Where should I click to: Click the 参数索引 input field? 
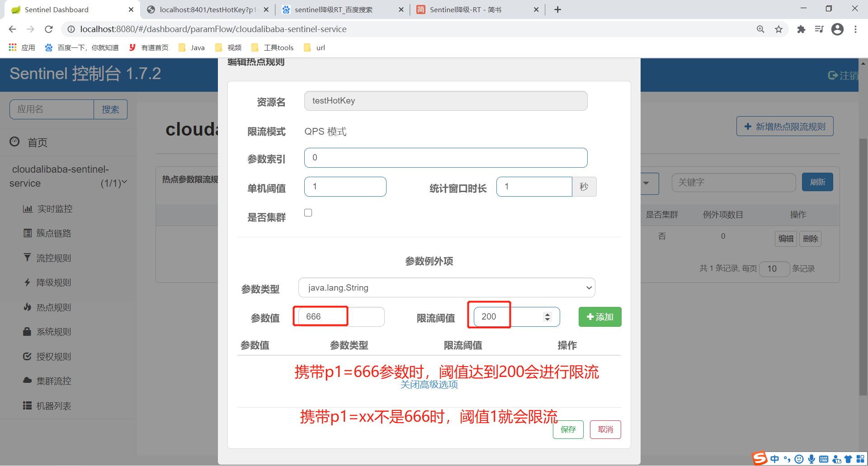446,158
